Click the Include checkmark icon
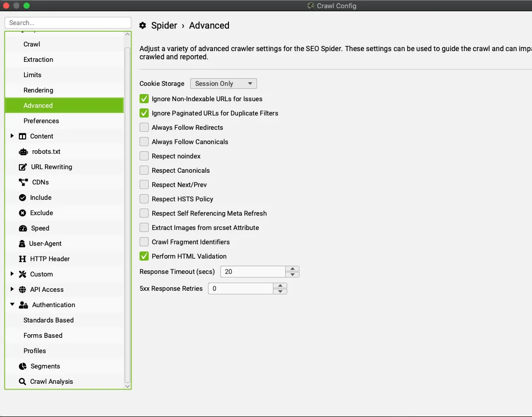The width and height of the screenshot is (532, 417). 22,198
